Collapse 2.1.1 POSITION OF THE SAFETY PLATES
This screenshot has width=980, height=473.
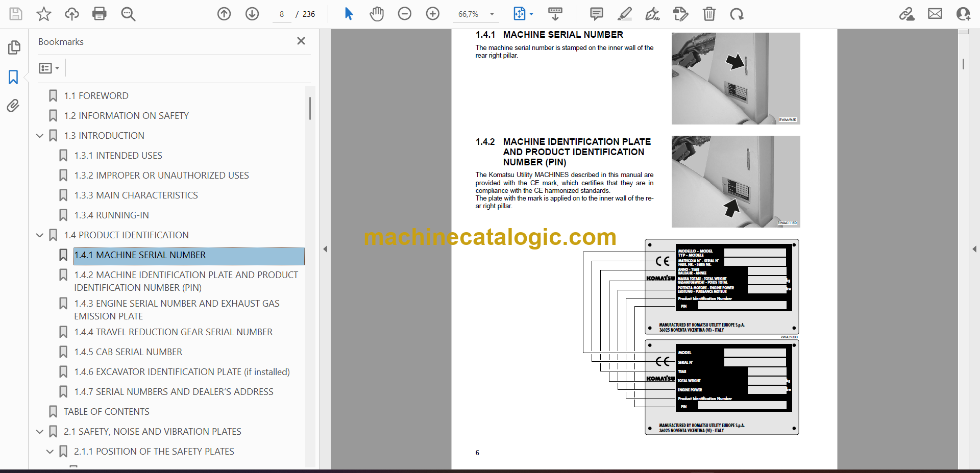(50, 452)
